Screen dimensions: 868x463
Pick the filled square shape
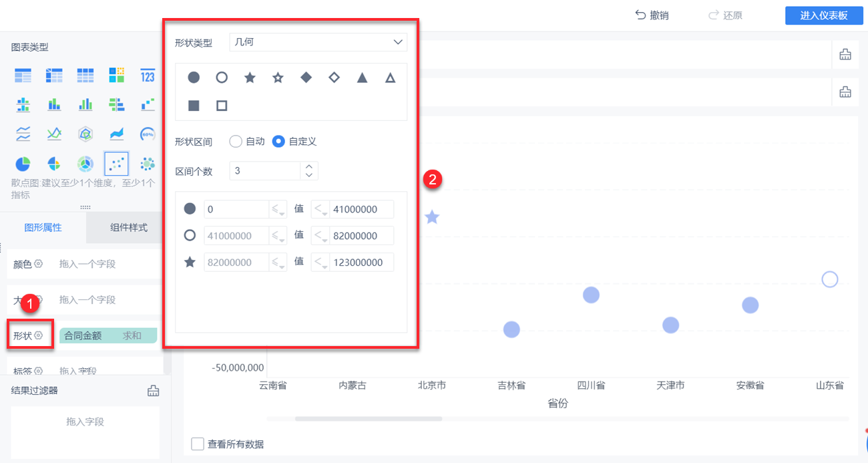click(194, 106)
